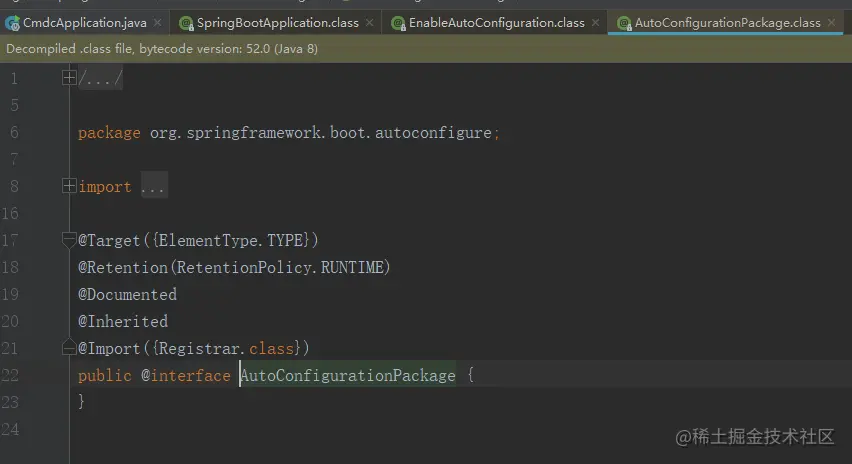Click 'org.springframework.boot.autoconfigure' package name
Image resolution: width=852 pixels, height=464 pixels.
click(321, 133)
